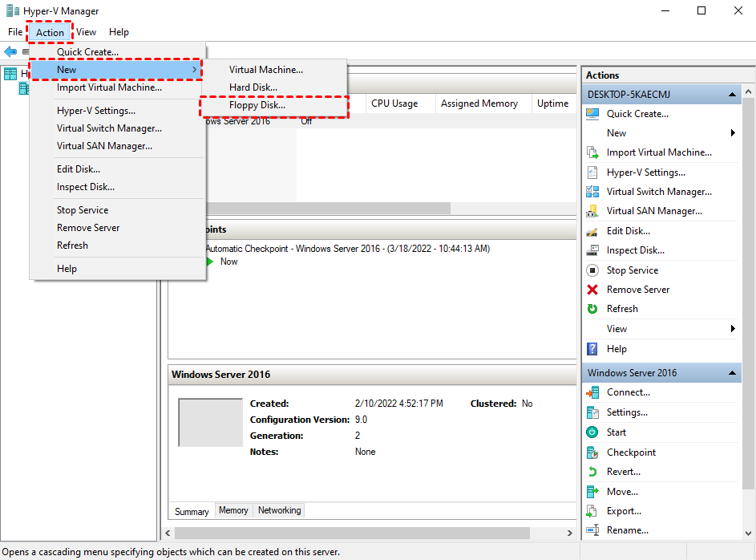Select Edit Disk in Action menu

[x=118, y=168]
